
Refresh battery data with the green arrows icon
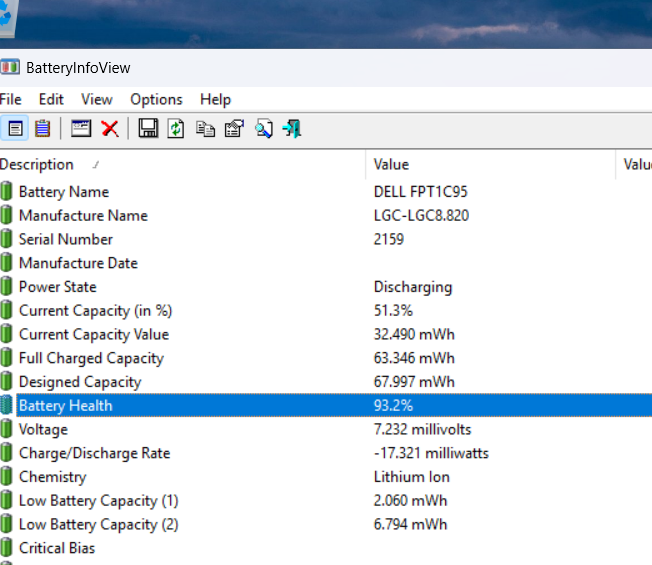(176, 128)
